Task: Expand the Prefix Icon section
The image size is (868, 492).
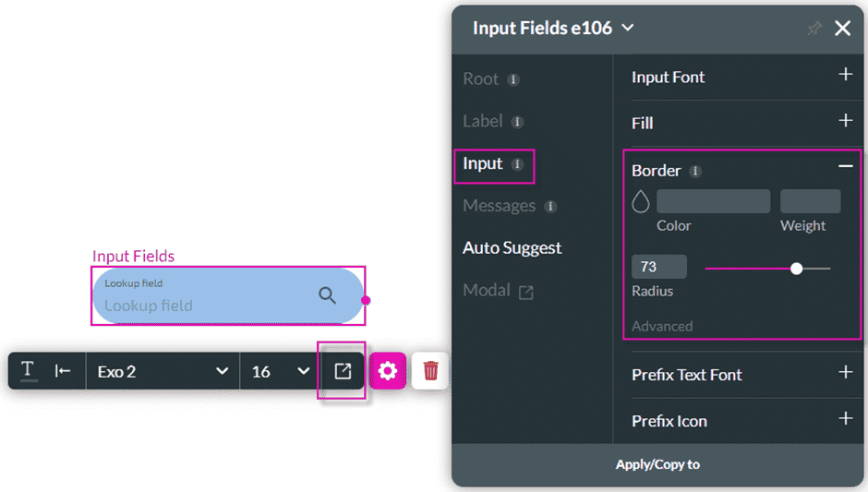Action: pyautogui.click(x=845, y=419)
